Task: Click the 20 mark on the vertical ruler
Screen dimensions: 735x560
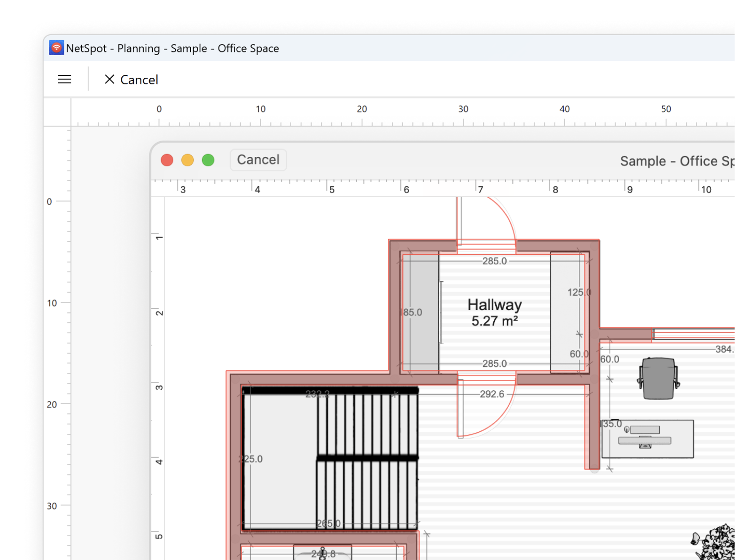Action: coord(52,405)
